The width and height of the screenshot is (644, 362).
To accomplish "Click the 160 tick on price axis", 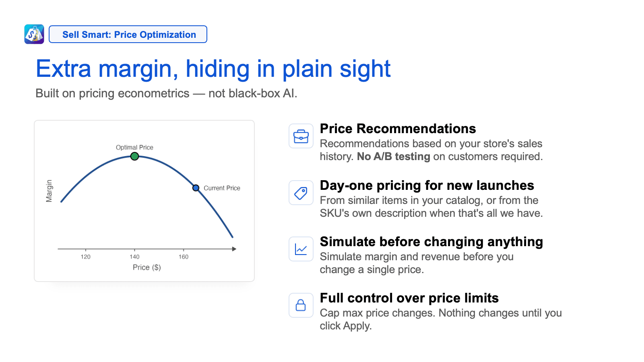I will 184,257.
